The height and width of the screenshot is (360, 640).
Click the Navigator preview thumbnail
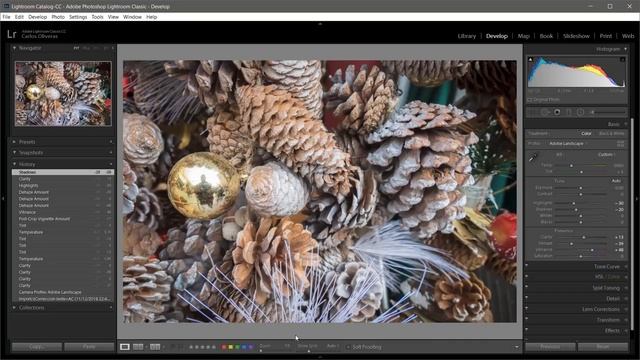pyautogui.click(x=63, y=93)
